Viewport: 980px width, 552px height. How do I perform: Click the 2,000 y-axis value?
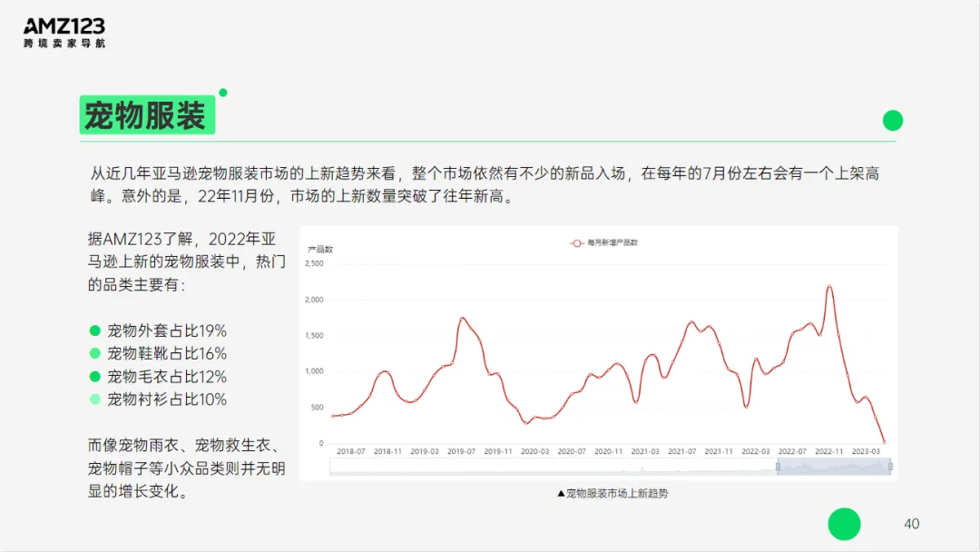tap(314, 301)
